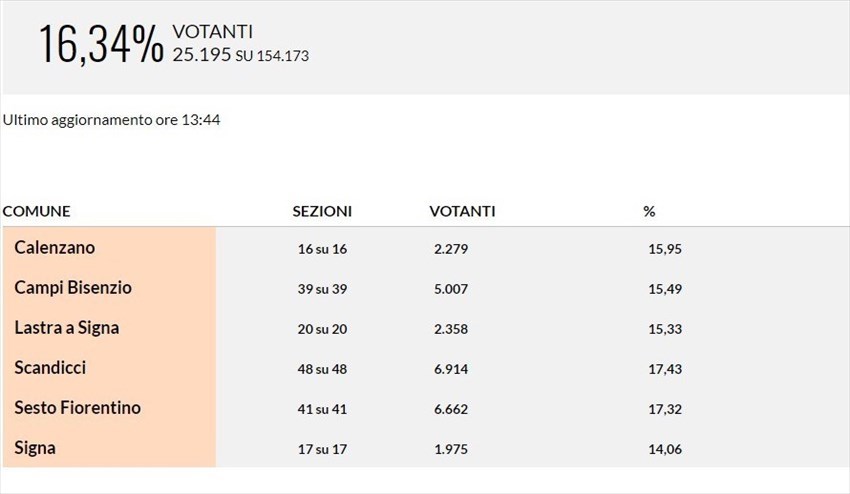Open the Lastra a Signa entry
Viewport: 850px width, 494px height.
coord(67,328)
